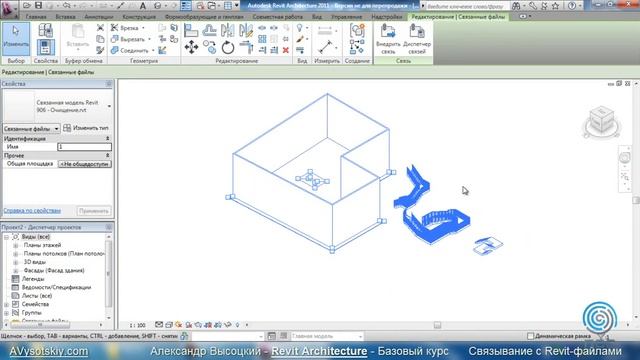Select Ведомости/Спецификации in project browser
The width and height of the screenshot is (640, 360).
pos(56,287)
